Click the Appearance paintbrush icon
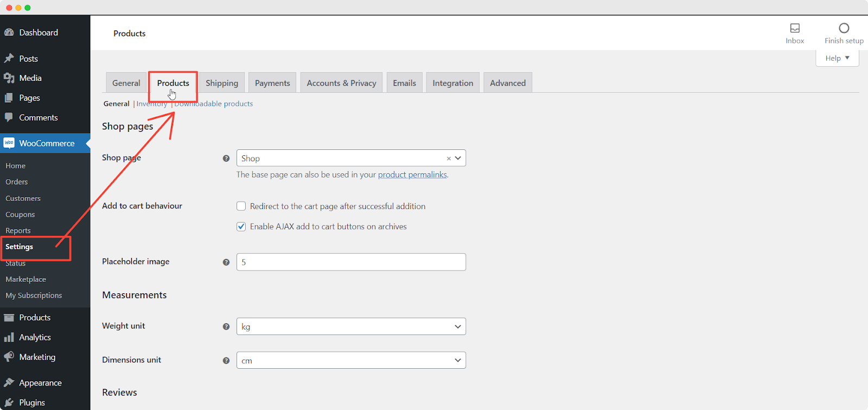The height and width of the screenshot is (410, 868). tap(9, 382)
